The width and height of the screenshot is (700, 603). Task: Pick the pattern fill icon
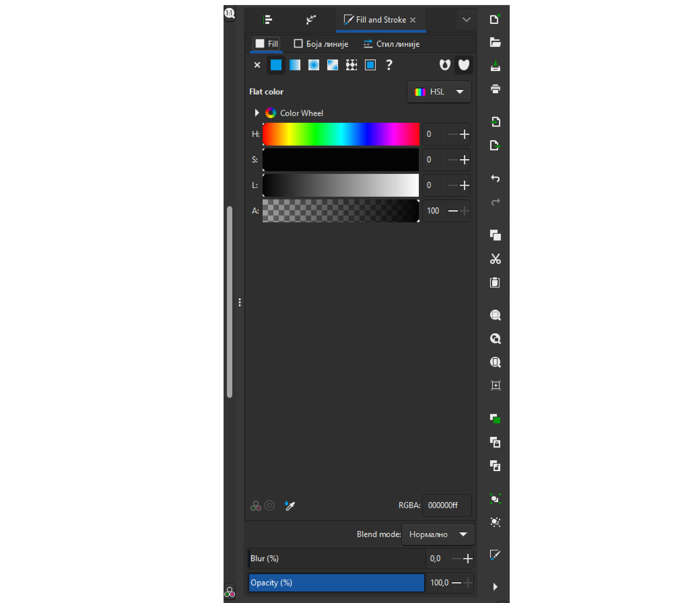351,65
